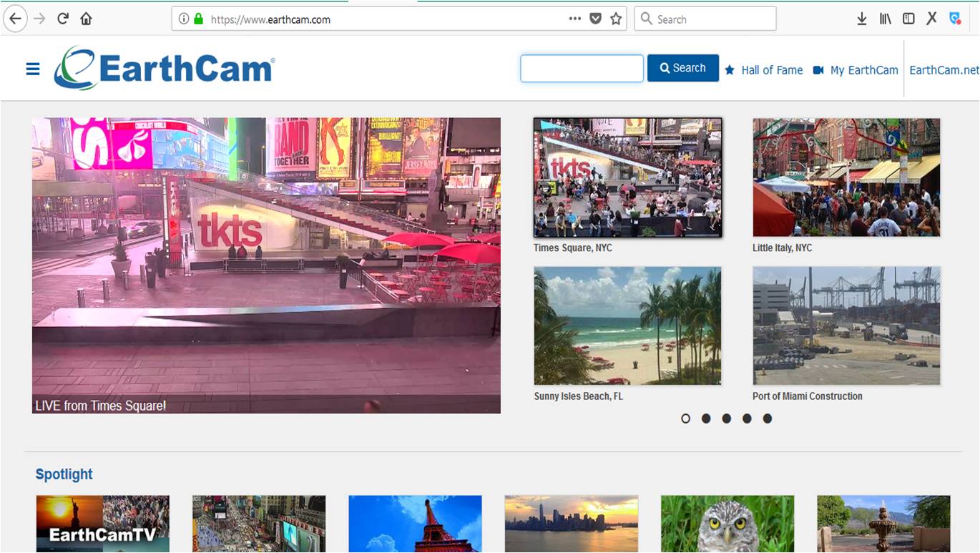This screenshot has width=980, height=553.
Task: Click the browser search bar
Action: tap(705, 19)
